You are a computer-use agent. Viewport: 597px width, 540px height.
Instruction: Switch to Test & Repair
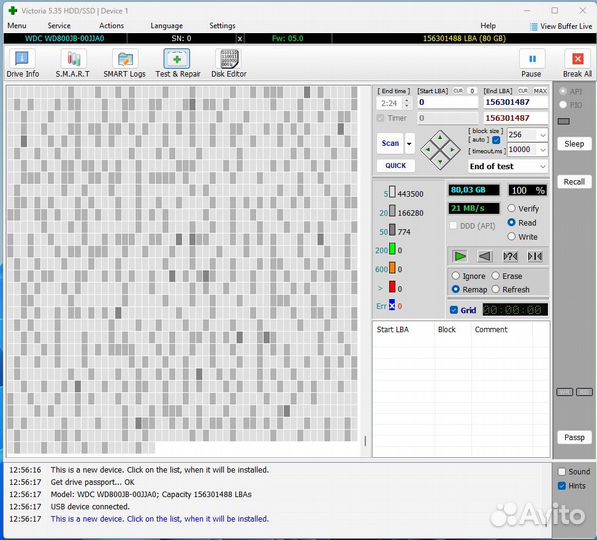click(177, 64)
